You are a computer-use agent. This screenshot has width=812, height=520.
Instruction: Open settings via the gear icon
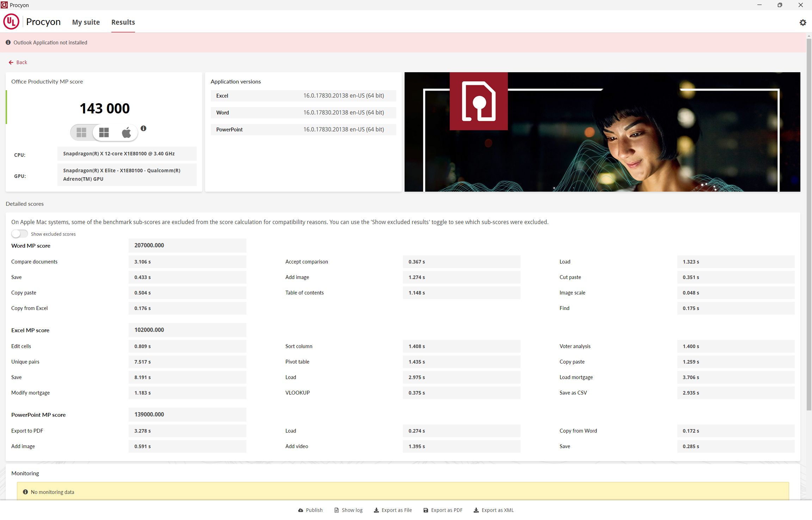802,23
